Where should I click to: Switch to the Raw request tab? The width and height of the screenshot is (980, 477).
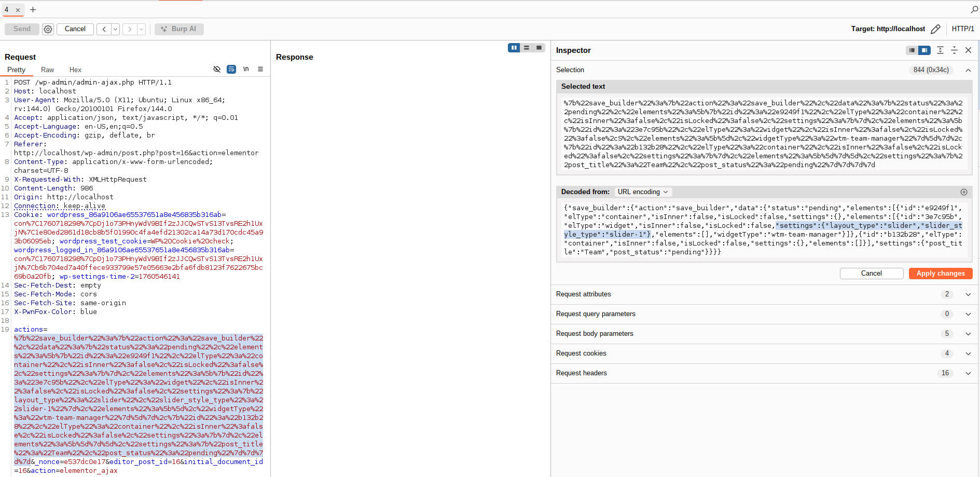(47, 70)
